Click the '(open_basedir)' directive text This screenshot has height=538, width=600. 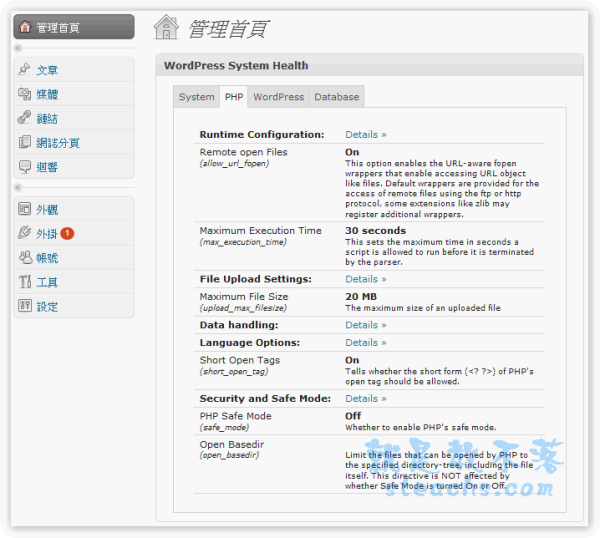tap(229, 455)
